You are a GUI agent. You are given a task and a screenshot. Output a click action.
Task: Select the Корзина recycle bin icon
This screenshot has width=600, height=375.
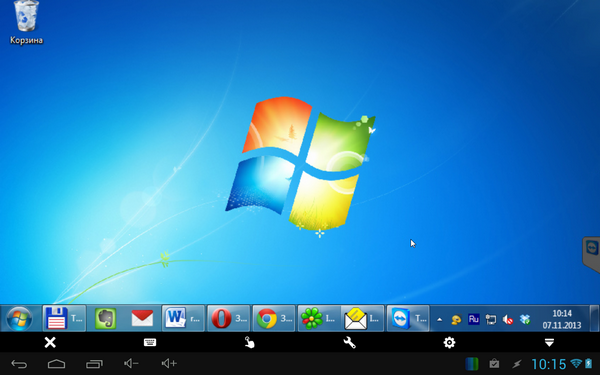click(x=26, y=23)
